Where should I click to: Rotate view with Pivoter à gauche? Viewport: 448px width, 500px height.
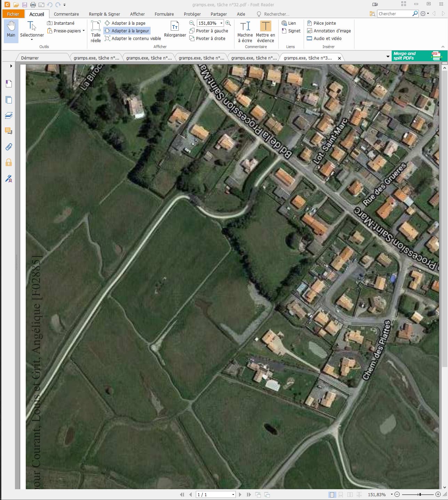pos(209,31)
